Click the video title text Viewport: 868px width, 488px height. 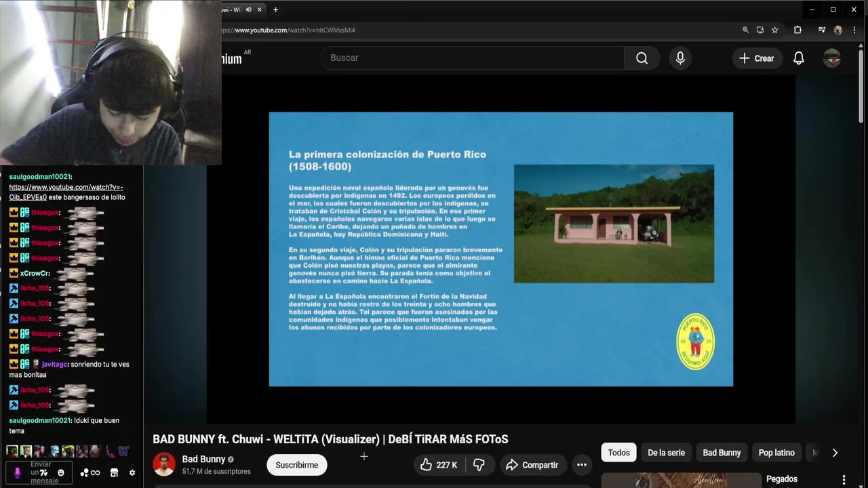click(330, 439)
